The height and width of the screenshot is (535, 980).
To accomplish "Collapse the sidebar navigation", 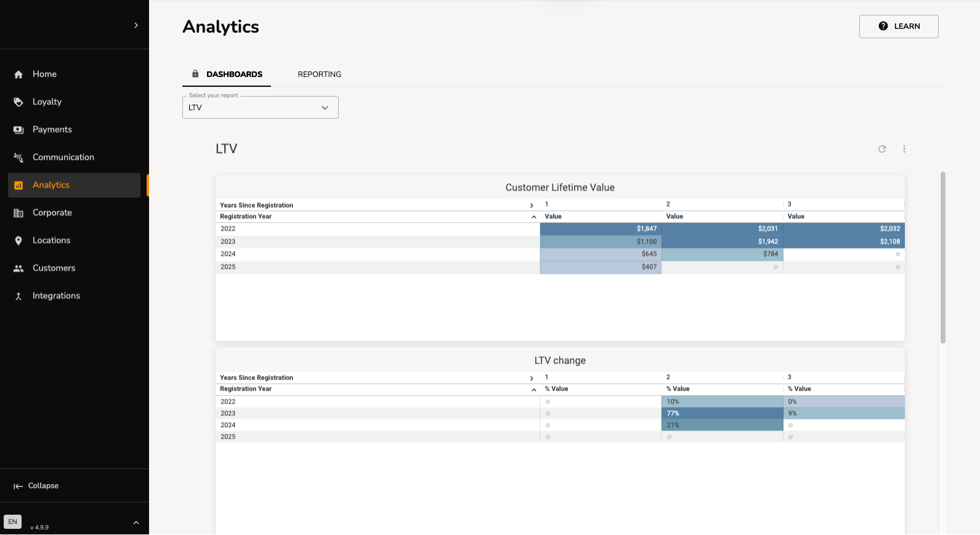I will (36, 486).
